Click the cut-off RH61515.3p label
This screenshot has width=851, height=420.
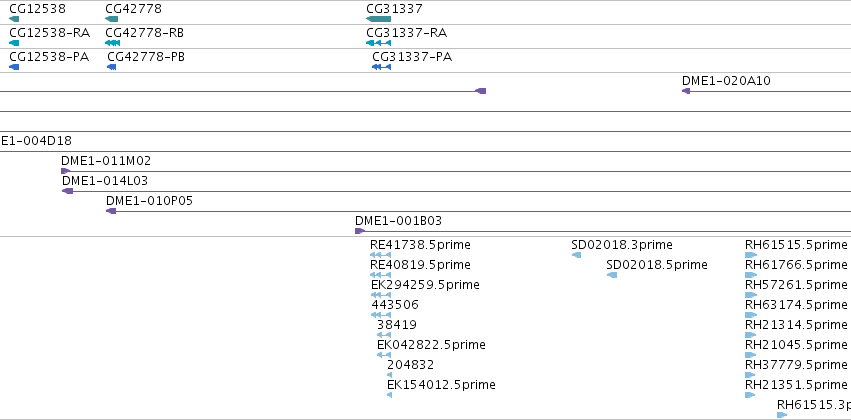tap(814, 405)
